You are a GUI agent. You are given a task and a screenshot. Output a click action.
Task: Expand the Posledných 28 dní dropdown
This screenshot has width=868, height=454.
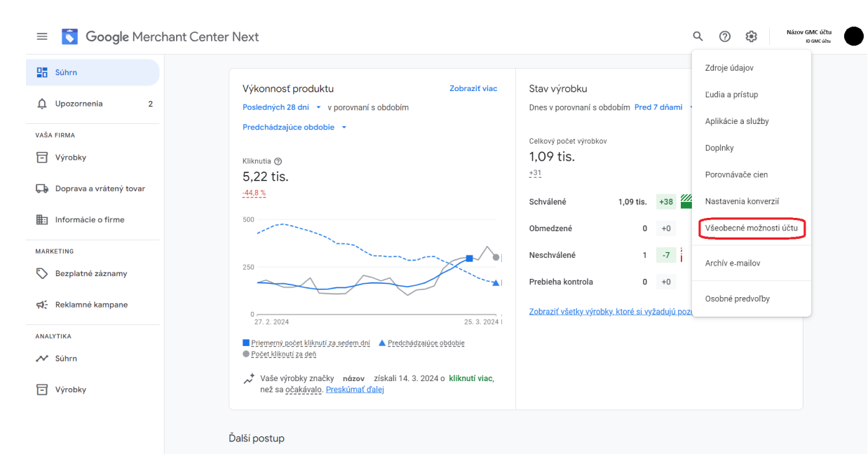(x=281, y=107)
